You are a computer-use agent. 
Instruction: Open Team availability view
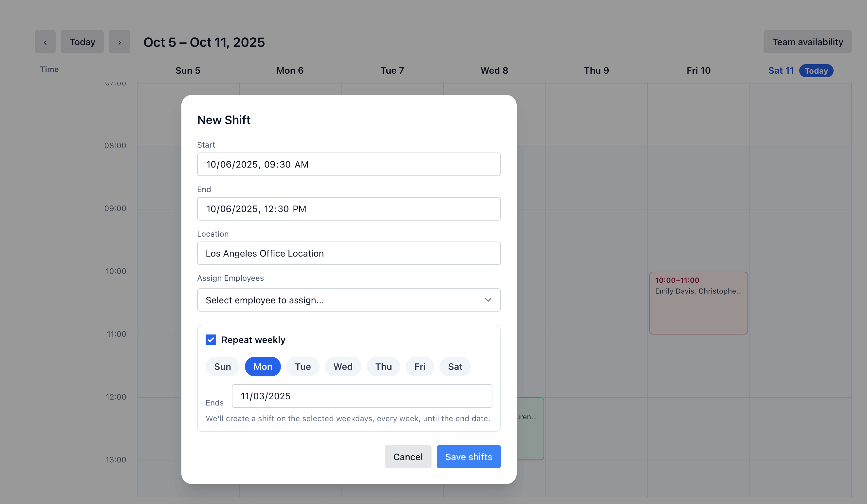point(807,42)
